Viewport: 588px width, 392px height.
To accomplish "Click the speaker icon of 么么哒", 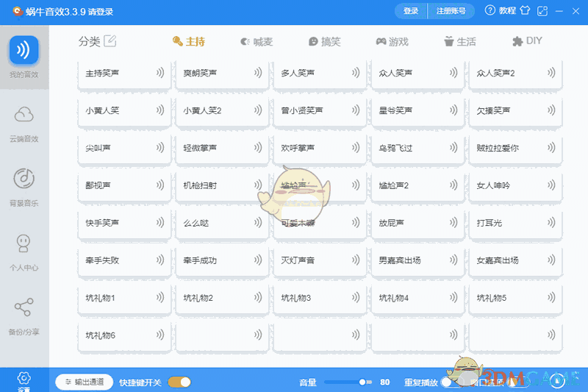I will (258, 222).
